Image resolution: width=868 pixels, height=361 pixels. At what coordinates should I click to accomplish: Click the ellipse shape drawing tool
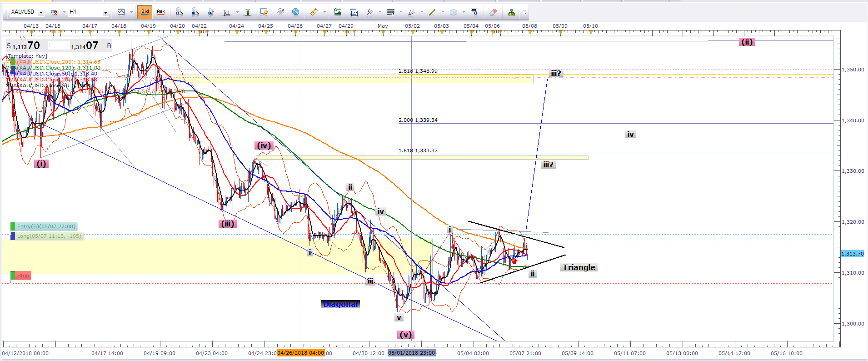[x=454, y=12]
